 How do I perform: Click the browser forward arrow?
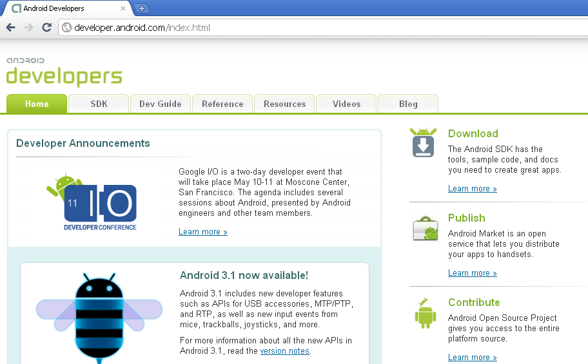point(28,27)
